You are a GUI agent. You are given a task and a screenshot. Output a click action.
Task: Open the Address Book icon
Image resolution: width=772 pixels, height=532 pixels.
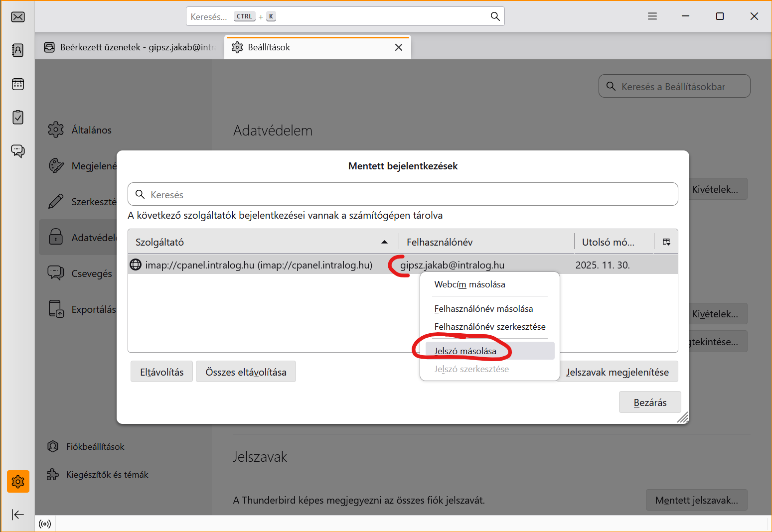(18, 50)
